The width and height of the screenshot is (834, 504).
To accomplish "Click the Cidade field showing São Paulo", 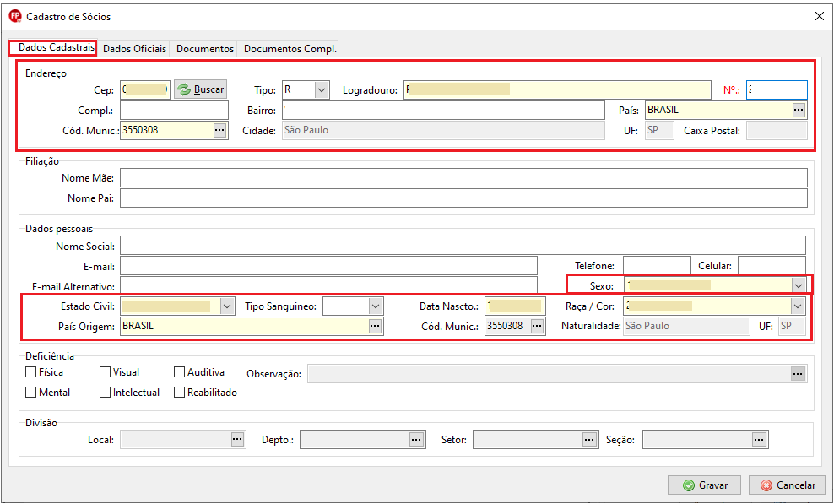I will [x=443, y=130].
